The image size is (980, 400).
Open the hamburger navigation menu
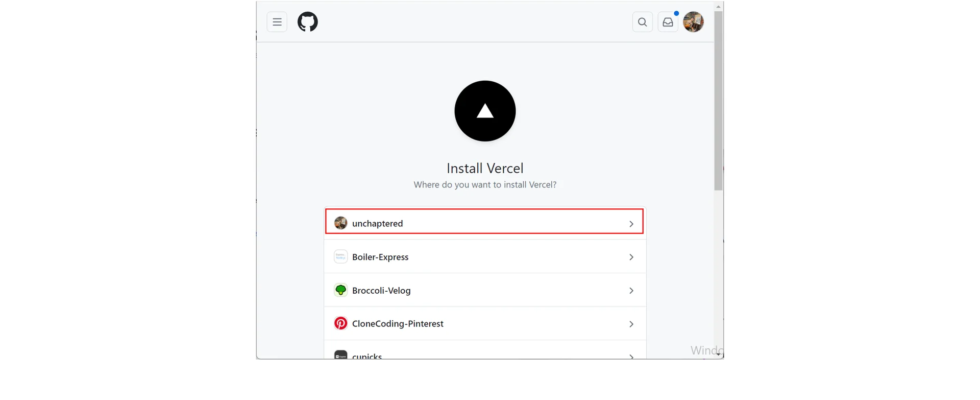click(277, 22)
